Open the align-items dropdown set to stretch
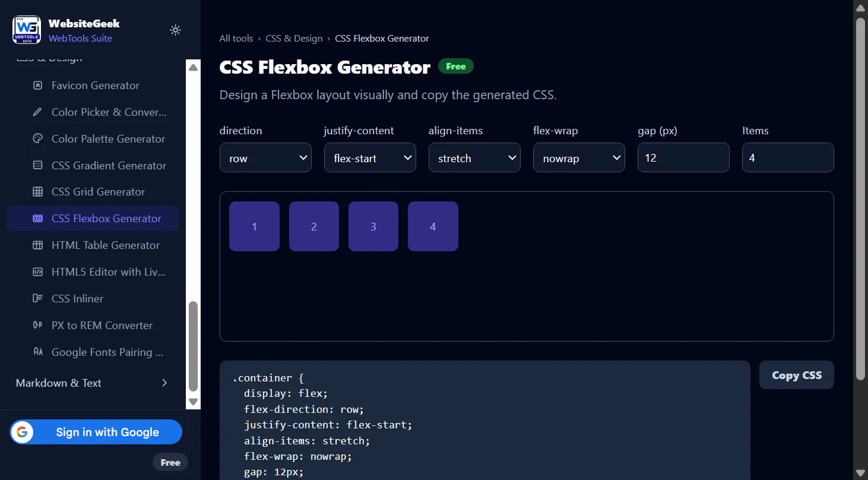This screenshot has height=480, width=868. click(x=474, y=157)
